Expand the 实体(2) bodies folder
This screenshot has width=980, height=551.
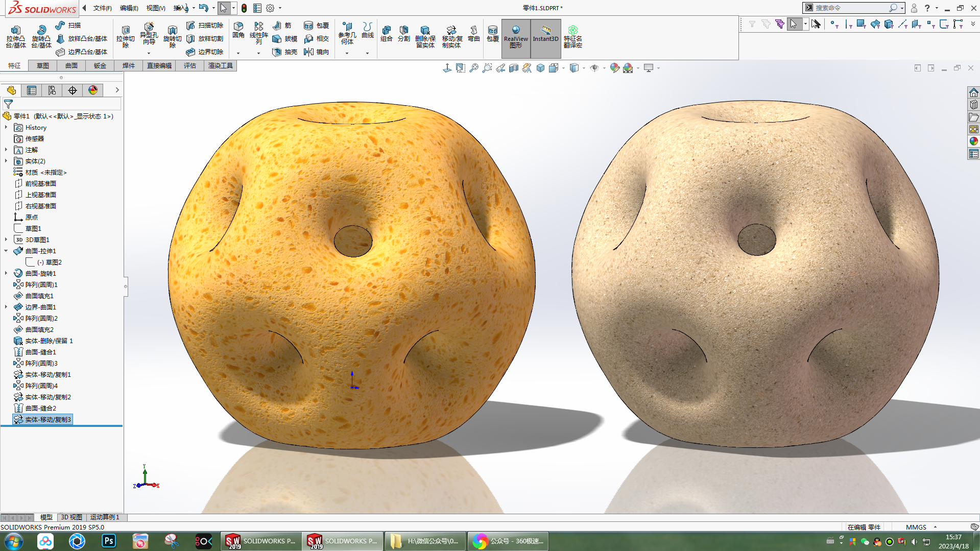(6, 161)
